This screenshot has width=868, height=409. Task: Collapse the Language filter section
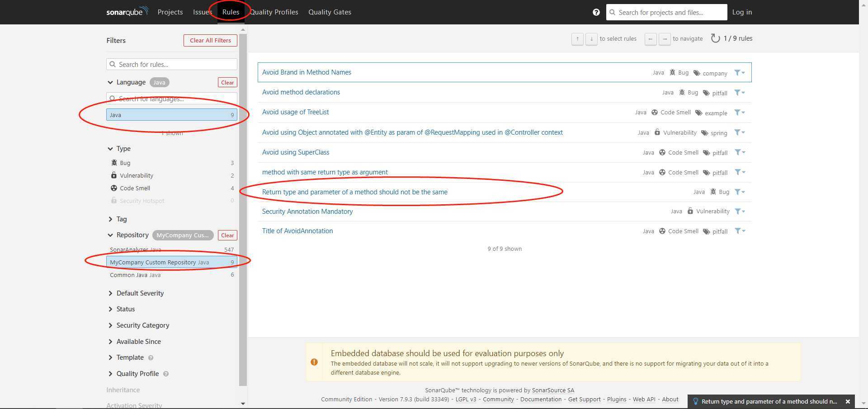pos(127,82)
